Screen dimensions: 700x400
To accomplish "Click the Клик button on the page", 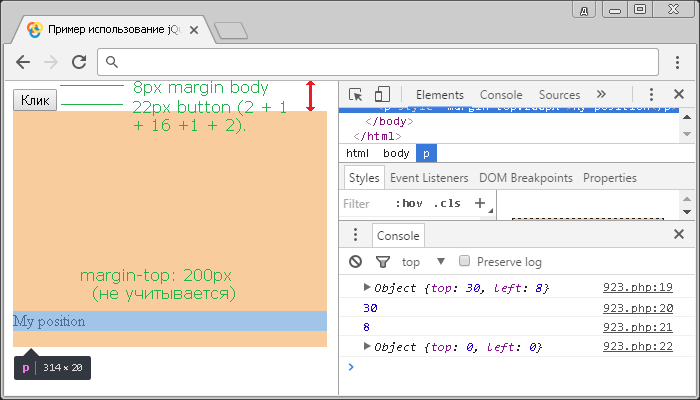I will [35, 100].
